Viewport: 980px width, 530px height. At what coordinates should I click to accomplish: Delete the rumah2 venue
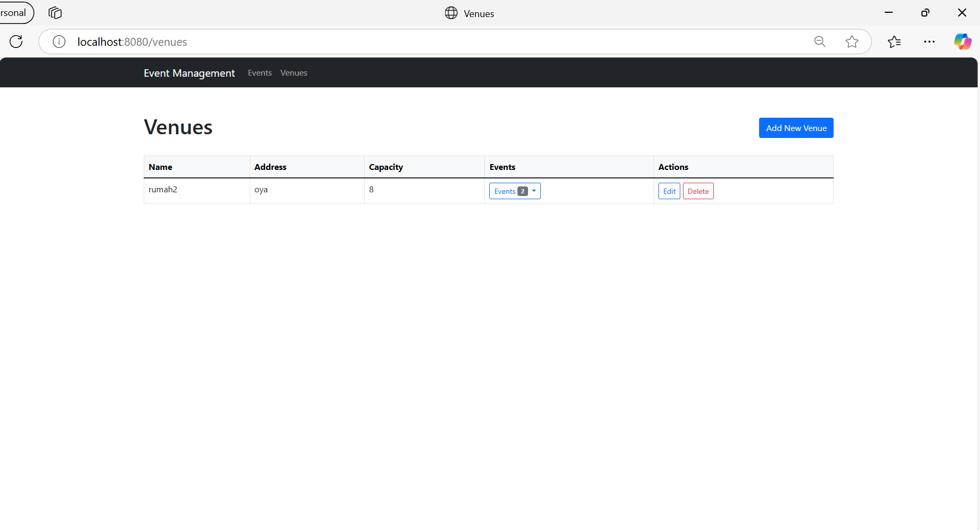pyautogui.click(x=698, y=191)
